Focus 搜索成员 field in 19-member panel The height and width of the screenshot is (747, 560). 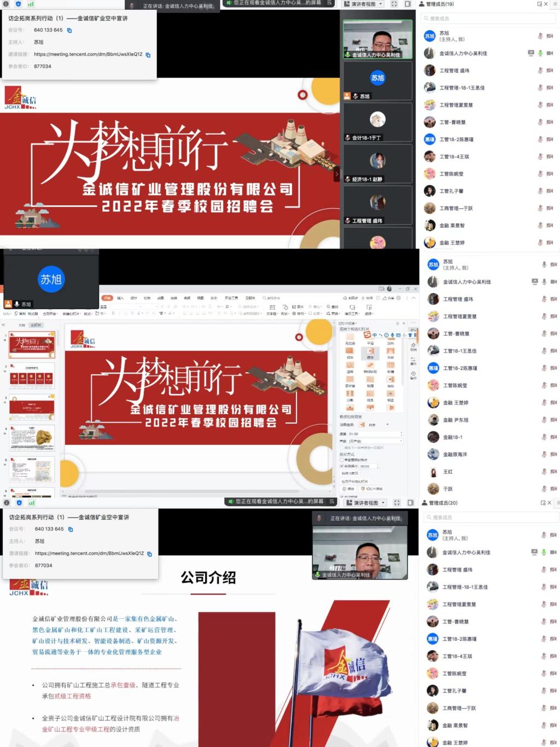(x=488, y=18)
